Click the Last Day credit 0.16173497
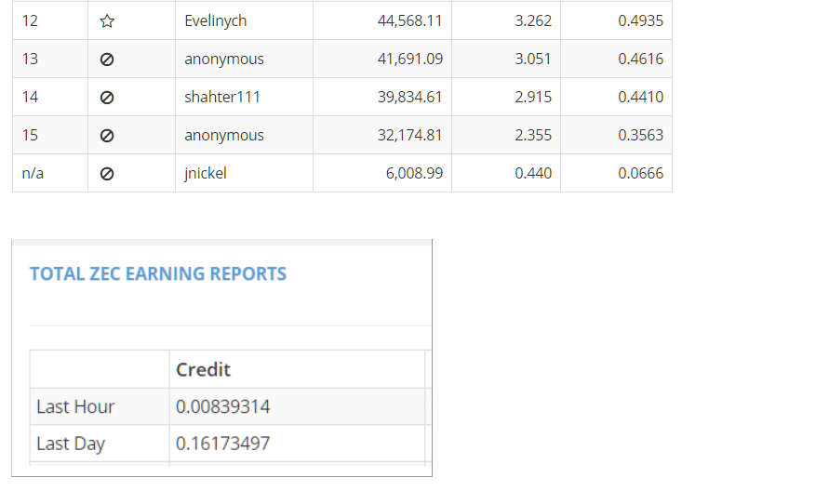The image size is (829, 504). [x=222, y=444]
